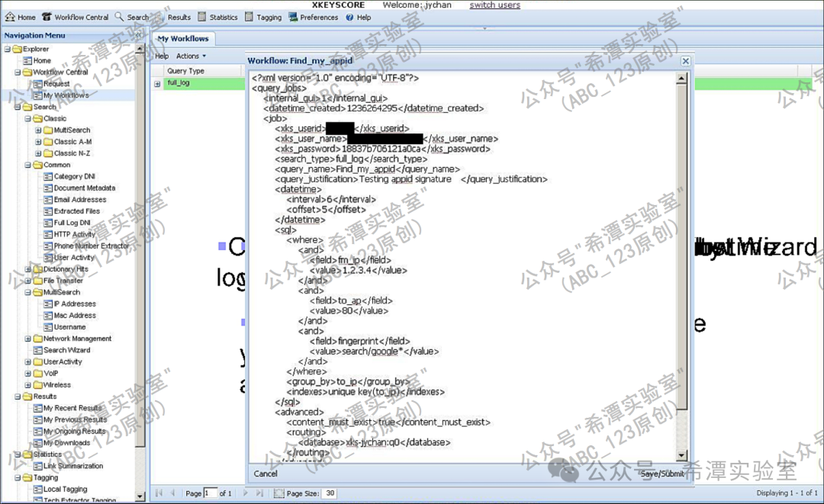Select the My Workflows tab
Viewport: 824px width, 504px height.
point(183,39)
